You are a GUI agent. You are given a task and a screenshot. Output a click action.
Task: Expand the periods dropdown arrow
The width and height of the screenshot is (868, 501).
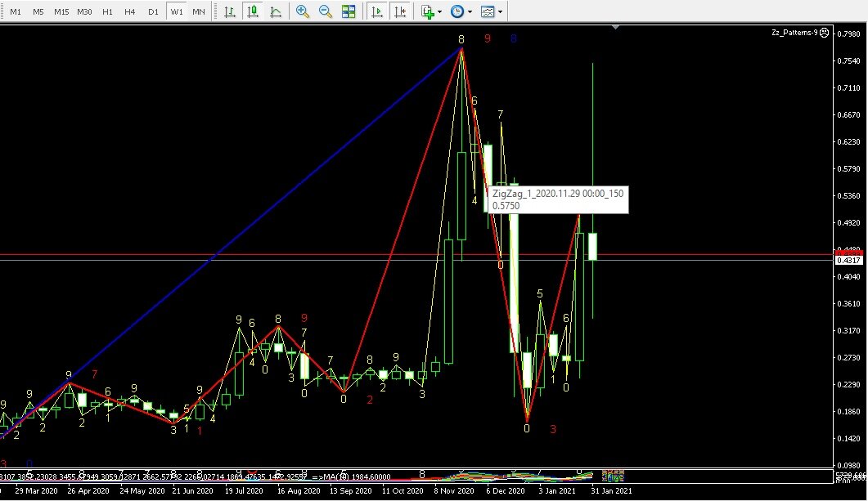[470, 11]
